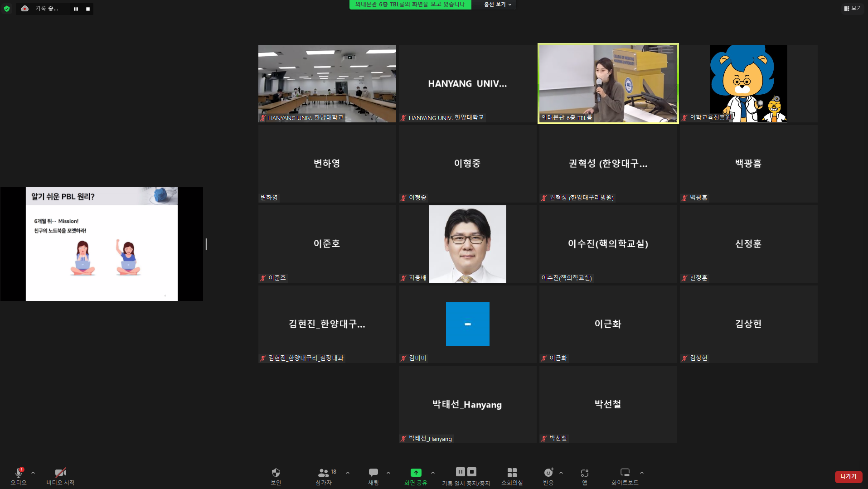Open the Chat (채팅) panel
Viewport: 868px width, 489px height.
coord(373,473)
